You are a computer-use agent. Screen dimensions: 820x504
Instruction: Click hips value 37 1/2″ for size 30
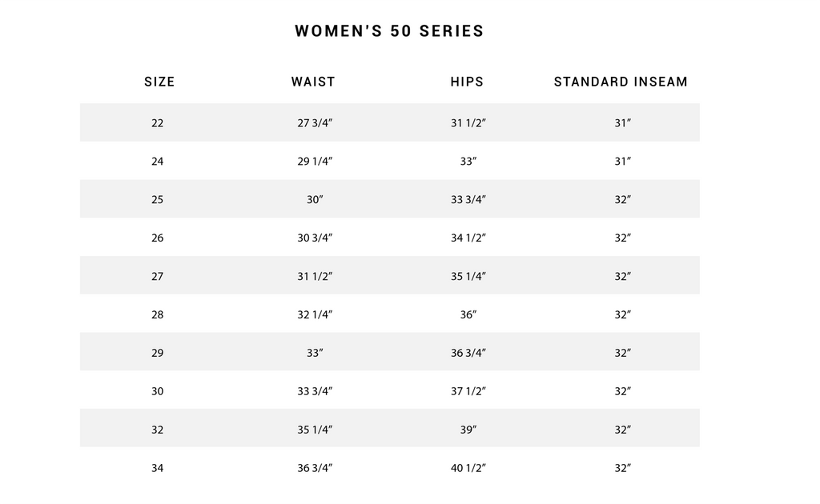pyautogui.click(x=468, y=391)
